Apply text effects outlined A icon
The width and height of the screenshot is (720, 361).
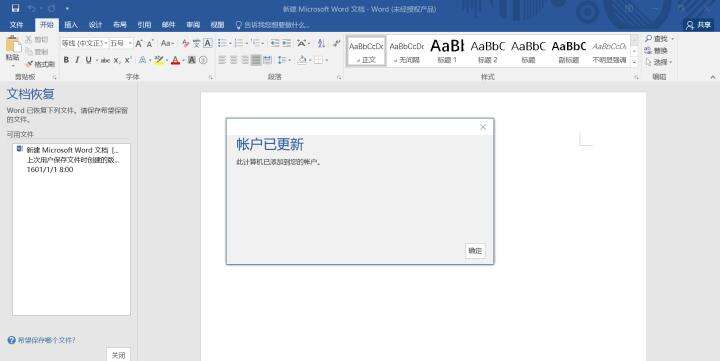tap(142, 60)
